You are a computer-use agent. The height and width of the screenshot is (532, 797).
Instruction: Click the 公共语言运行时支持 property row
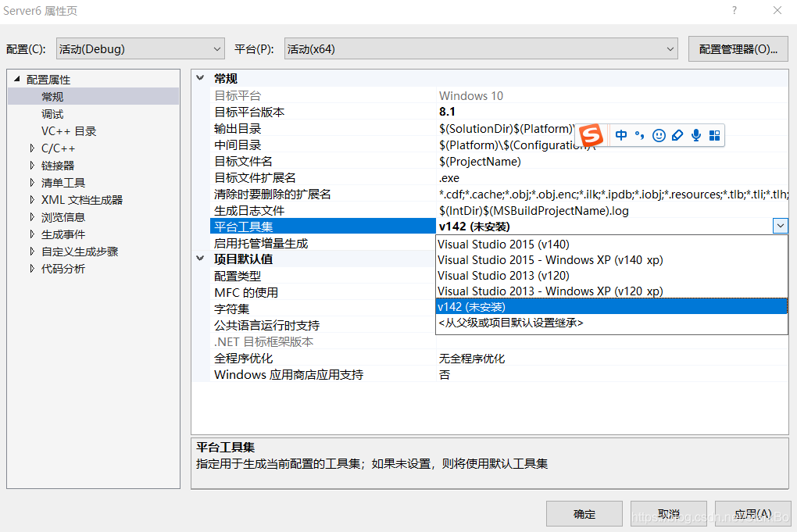323,325
